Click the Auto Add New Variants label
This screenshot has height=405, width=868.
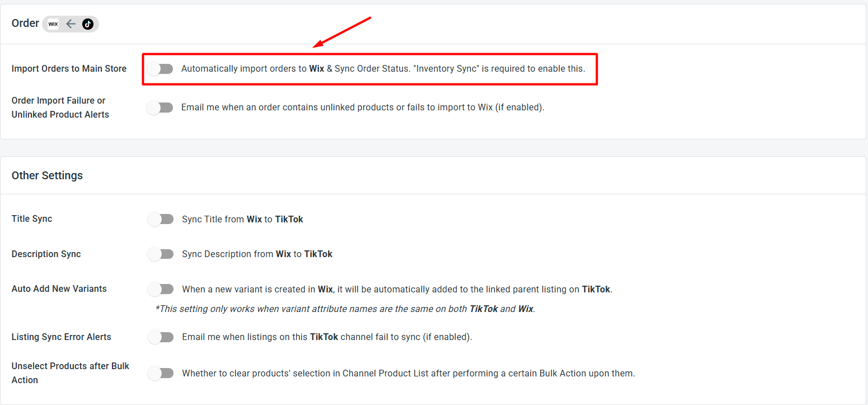tap(59, 289)
